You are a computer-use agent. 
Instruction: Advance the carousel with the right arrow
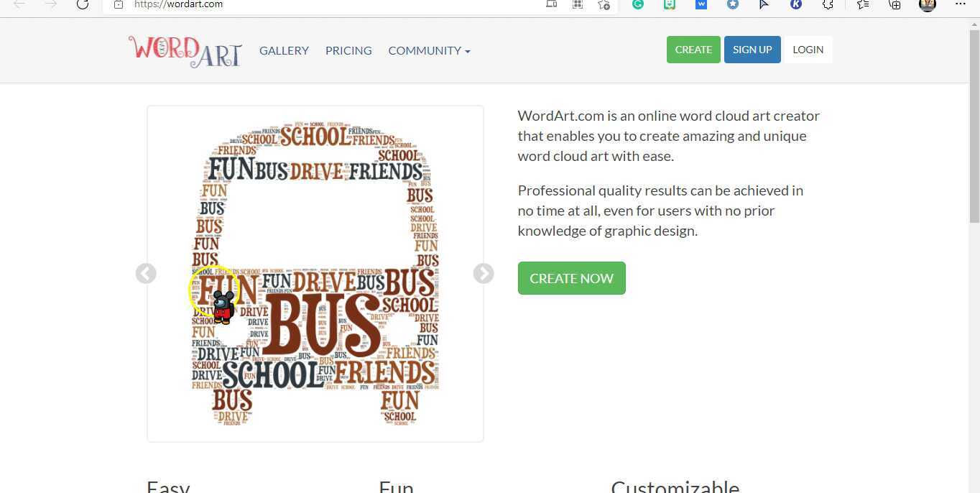(x=483, y=274)
